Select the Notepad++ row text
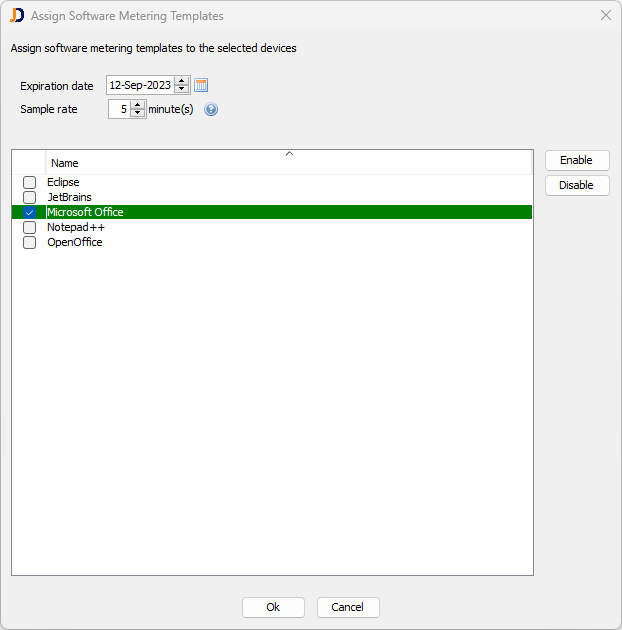Viewport: 622px width, 630px height. tap(76, 227)
